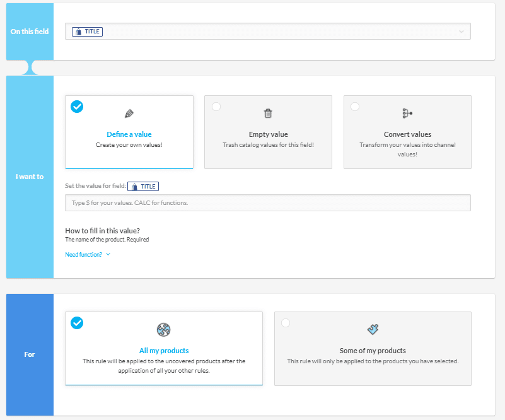Select the Empty value radio button
505x420 pixels.
point(216,107)
